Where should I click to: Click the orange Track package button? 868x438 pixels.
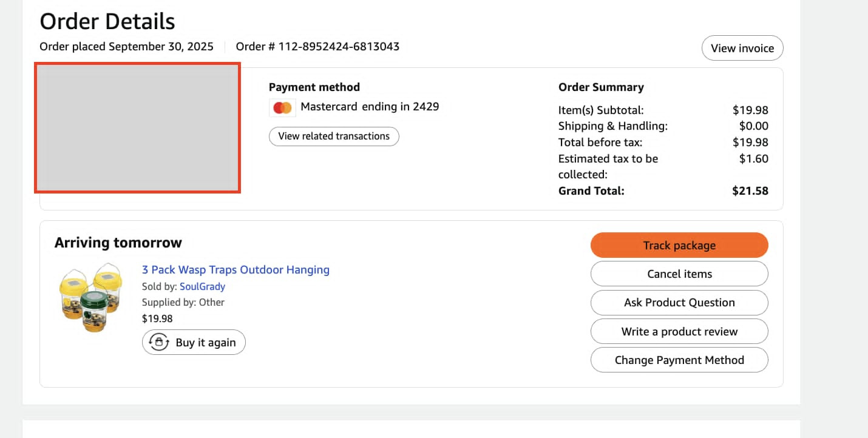click(679, 245)
